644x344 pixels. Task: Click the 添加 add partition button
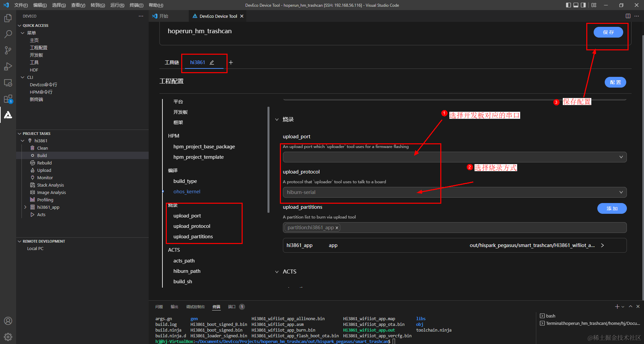coord(612,208)
